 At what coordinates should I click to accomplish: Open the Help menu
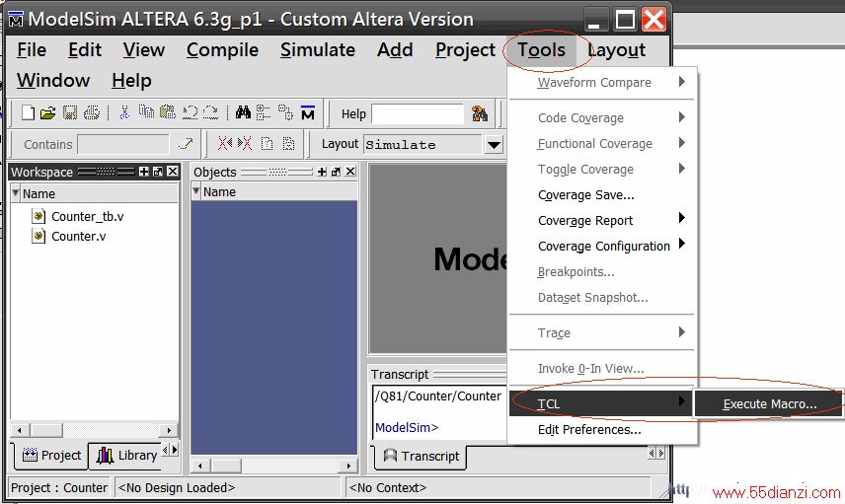[x=131, y=81]
